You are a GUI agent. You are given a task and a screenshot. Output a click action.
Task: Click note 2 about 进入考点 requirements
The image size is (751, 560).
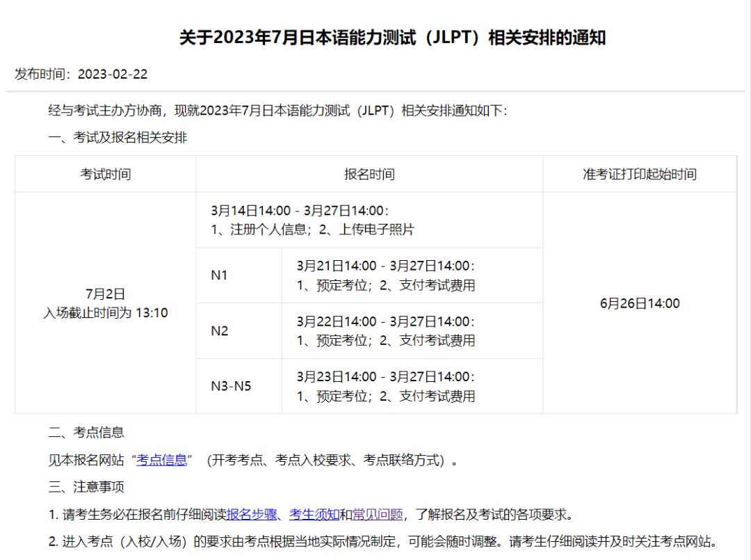tap(383, 541)
